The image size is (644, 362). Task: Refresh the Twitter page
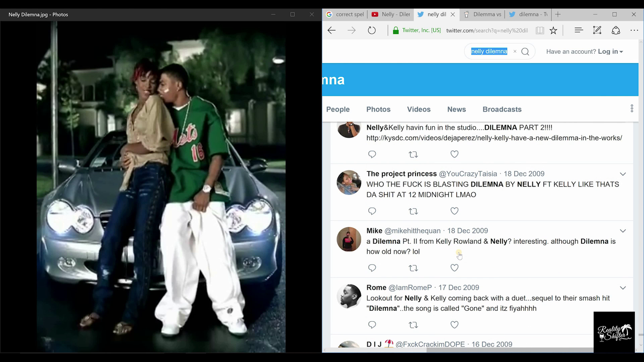tap(371, 31)
